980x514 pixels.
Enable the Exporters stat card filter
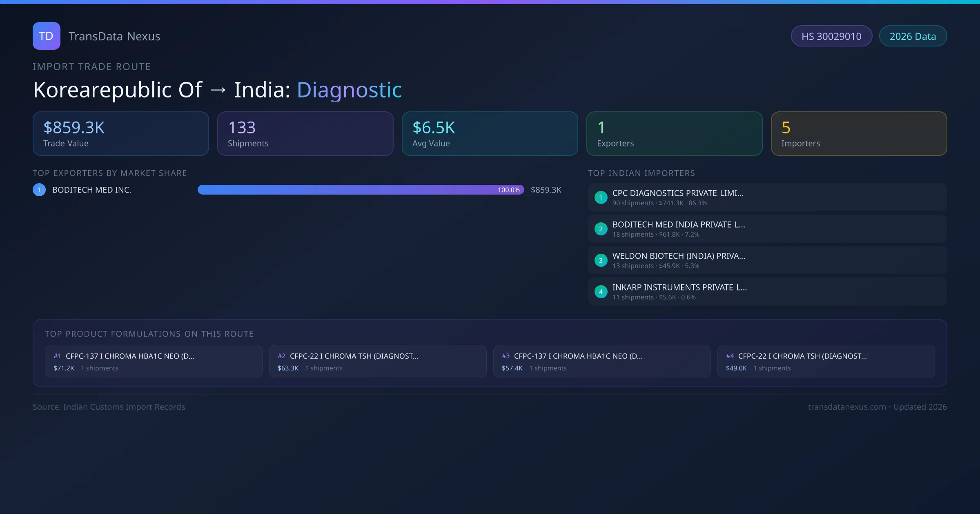coord(674,133)
